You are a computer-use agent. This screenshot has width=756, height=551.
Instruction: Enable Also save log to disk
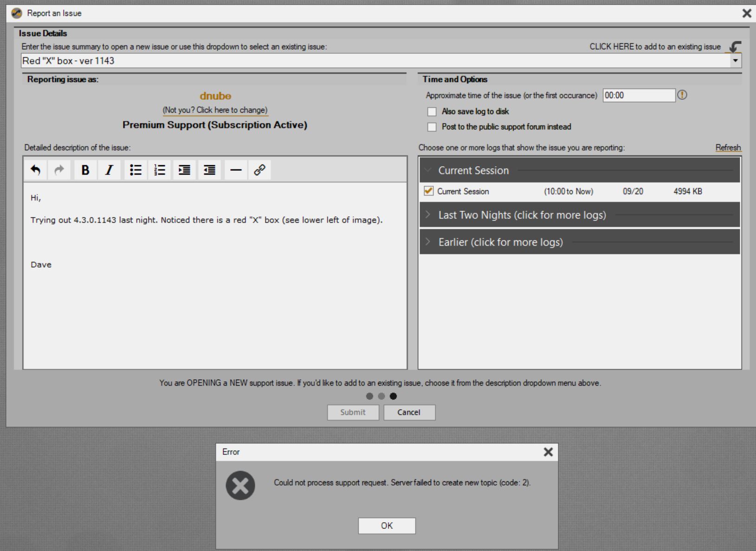tap(432, 112)
